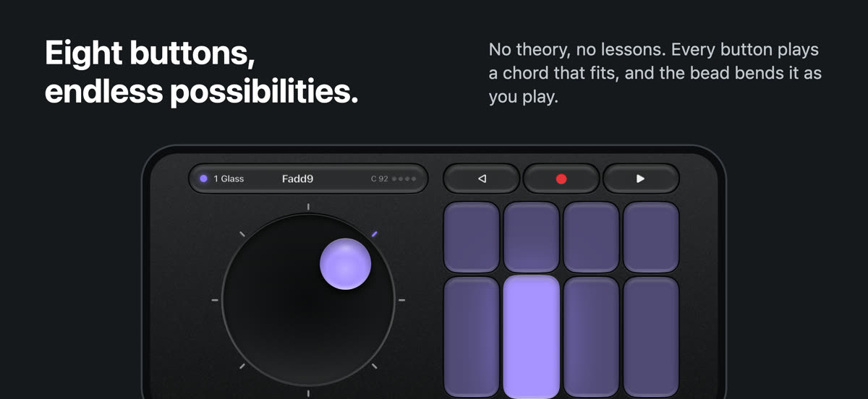Click the 'Eight buttons, endless possibilities.' heading
Viewport: 868px width, 399px height.
(202, 72)
